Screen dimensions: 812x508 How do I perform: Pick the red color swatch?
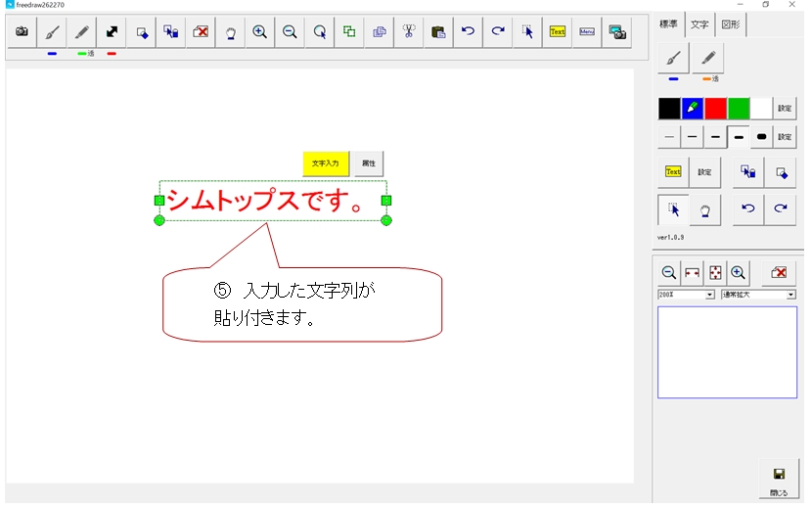click(x=716, y=109)
